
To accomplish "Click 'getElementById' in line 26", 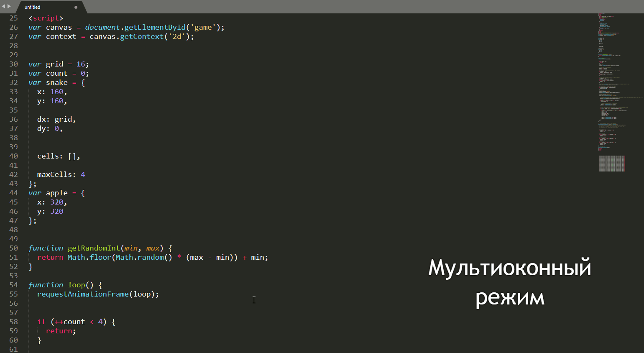I will (155, 27).
